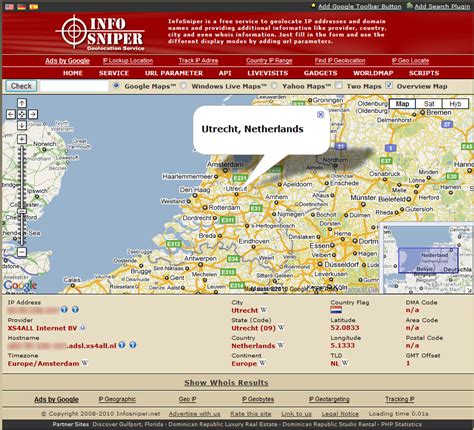This screenshot has width=474, height=430.
Task: Open Wikipedia icon next to Europe continent
Action: pyautogui.click(x=262, y=363)
